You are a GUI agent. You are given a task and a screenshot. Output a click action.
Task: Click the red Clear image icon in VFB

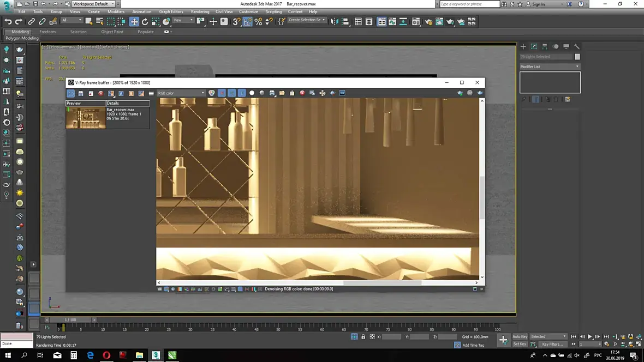pos(302,93)
